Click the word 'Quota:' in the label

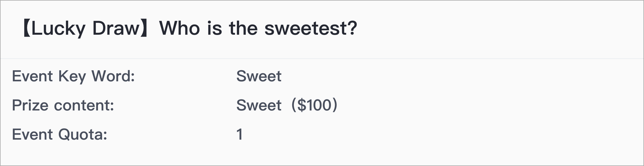tap(83, 135)
